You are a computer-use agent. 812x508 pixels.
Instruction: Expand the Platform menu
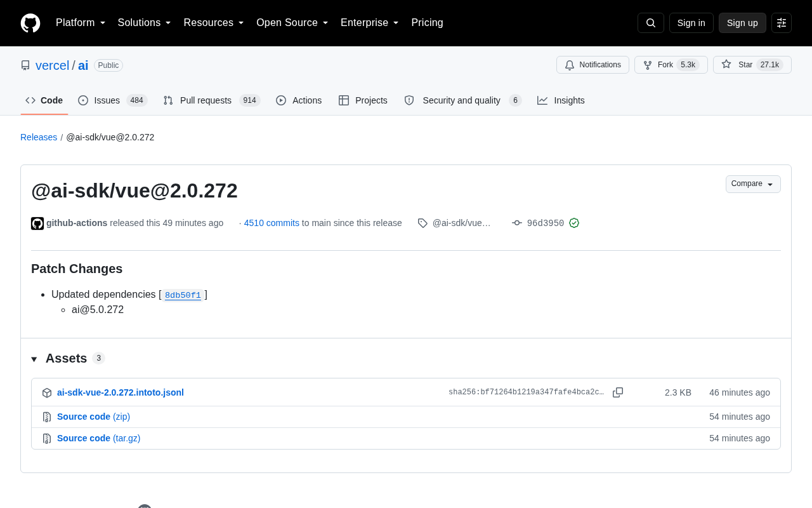click(81, 23)
